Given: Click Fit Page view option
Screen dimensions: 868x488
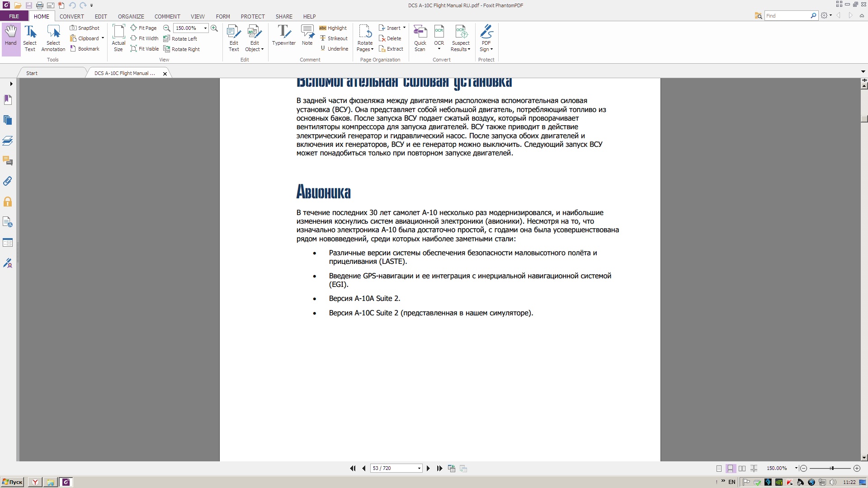Looking at the screenshot, I should (143, 28).
